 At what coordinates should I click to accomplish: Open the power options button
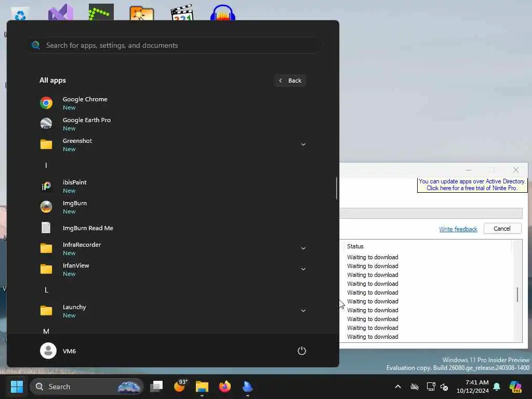pos(302,351)
